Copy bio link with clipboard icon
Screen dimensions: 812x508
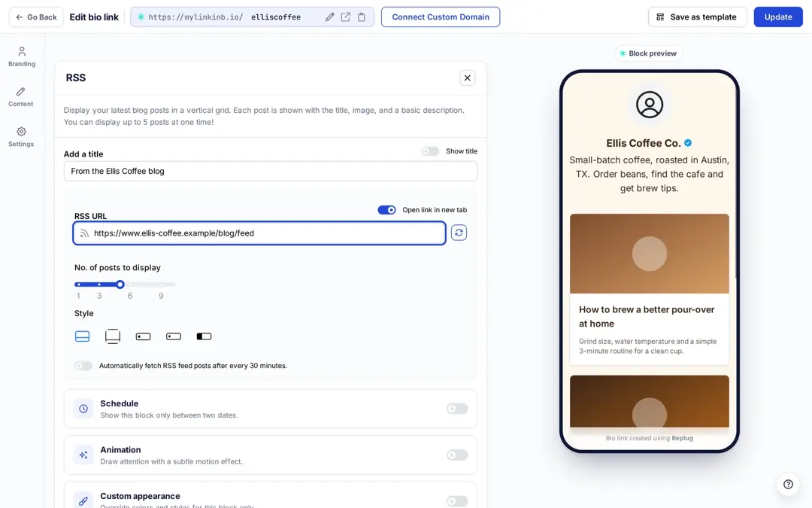click(x=362, y=17)
